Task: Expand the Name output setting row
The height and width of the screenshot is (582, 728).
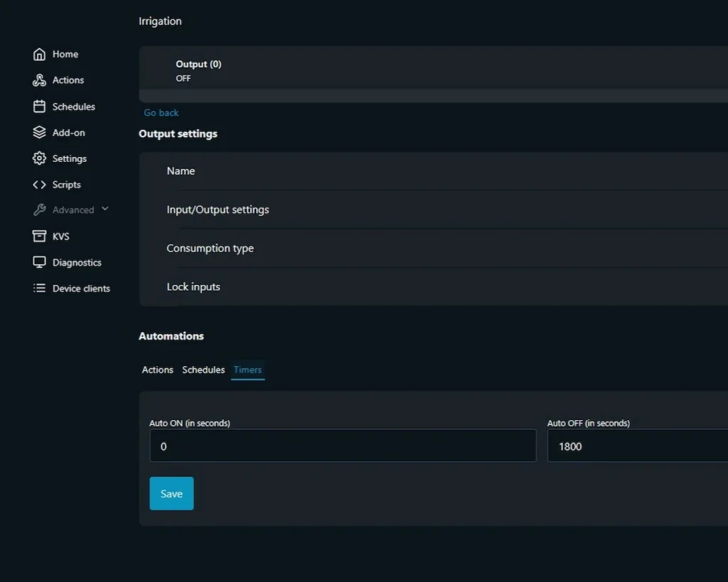Action: click(434, 171)
